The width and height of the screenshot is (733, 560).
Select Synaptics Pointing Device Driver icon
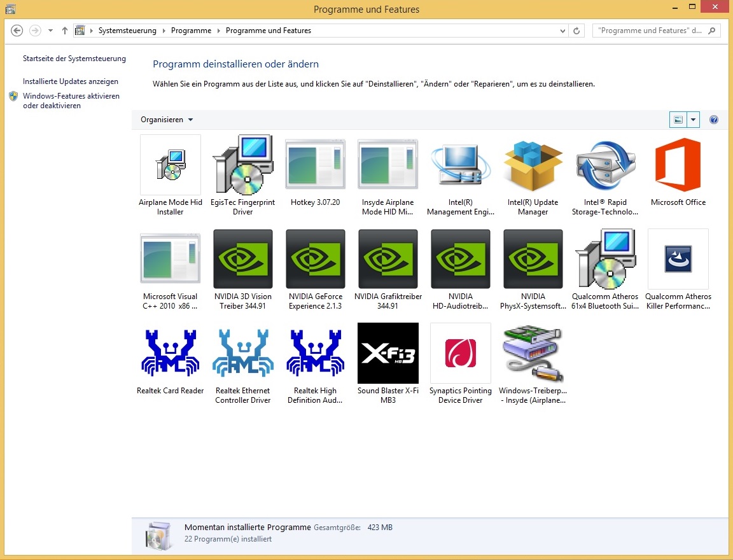[x=461, y=353]
